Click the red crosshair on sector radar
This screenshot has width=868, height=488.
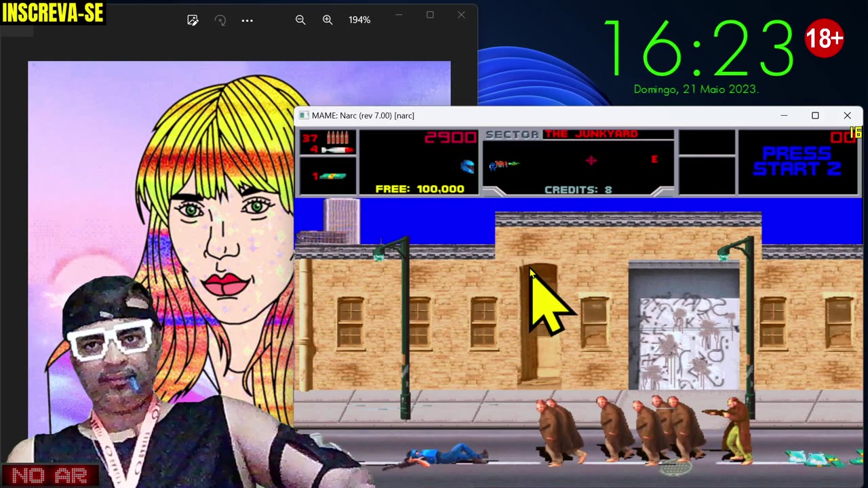[591, 160]
